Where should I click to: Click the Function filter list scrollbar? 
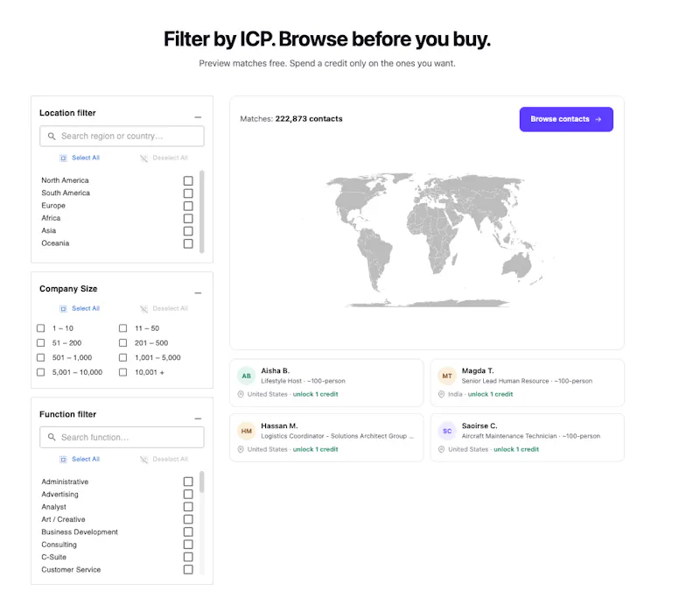[x=202, y=482]
